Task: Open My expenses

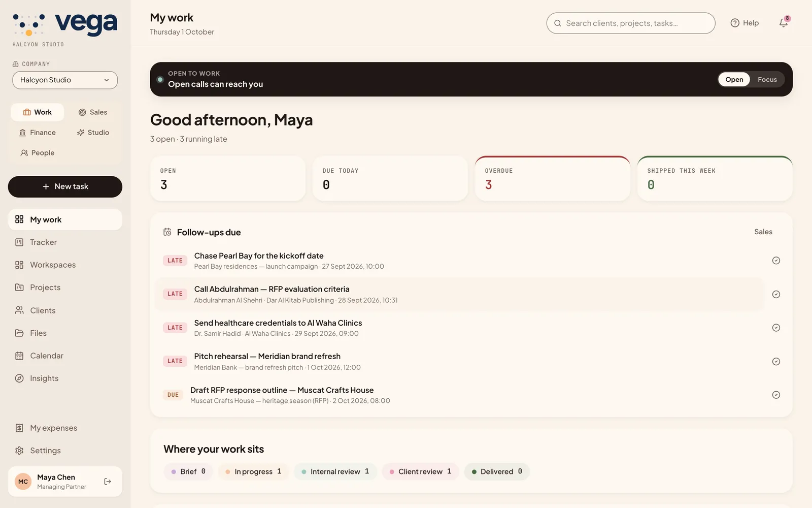Action: 65,428
